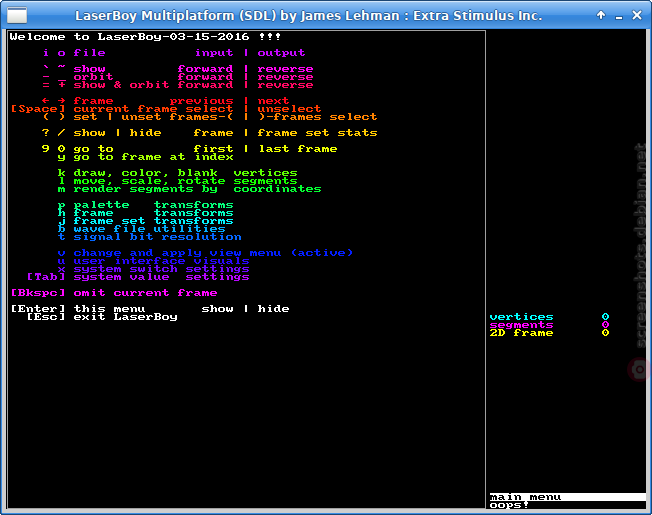Click the 'segments' stat label
Viewport: 652px width, 515px height.
tap(521, 325)
